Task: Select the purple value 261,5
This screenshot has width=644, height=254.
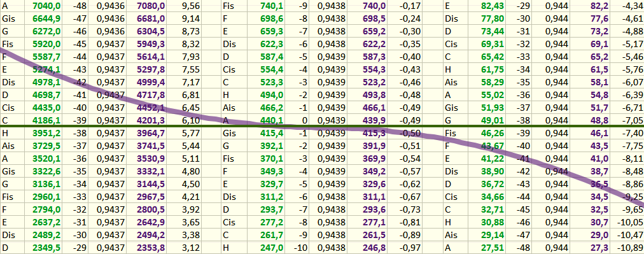Action: 374,236
